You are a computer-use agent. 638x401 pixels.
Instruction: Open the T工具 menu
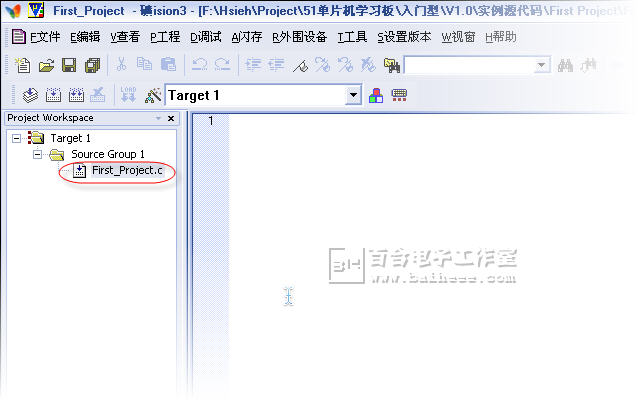click(x=352, y=37)
